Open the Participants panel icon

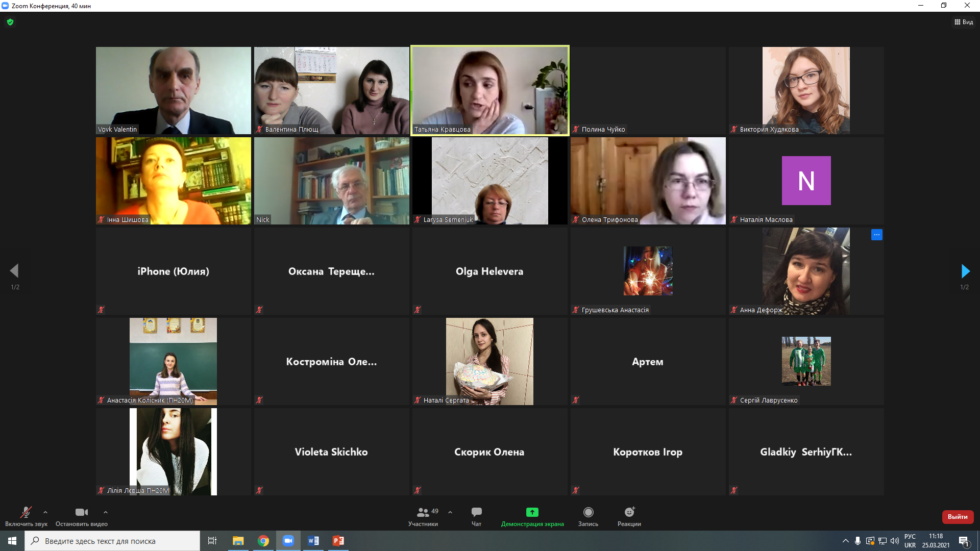tap(423, 512)
